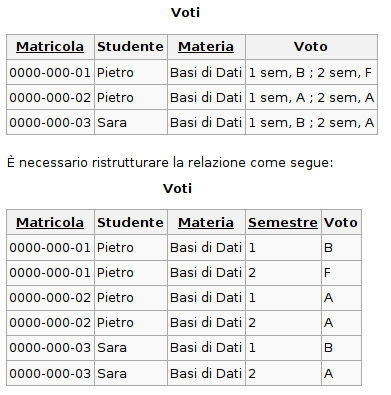Select the cell '1 sem, B ; 2 sem, A'
The height and width of the screenshot is (395, 391).
point(311,122)
